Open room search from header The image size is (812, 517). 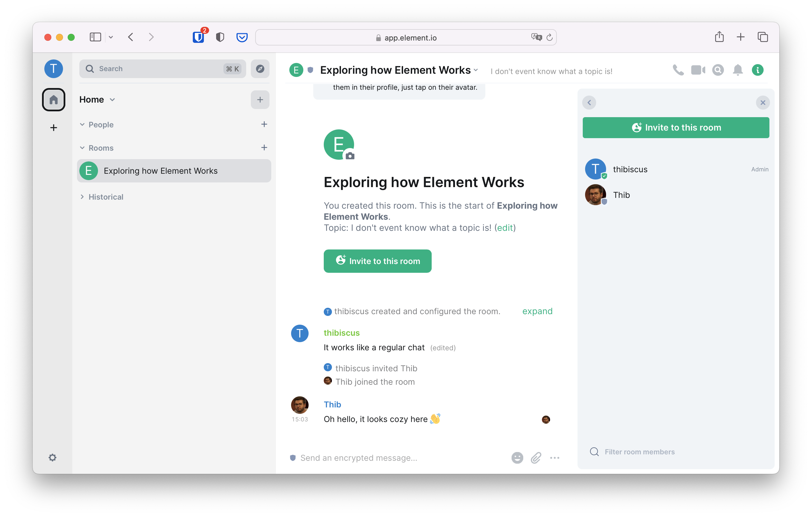click(x=718, y=70)
